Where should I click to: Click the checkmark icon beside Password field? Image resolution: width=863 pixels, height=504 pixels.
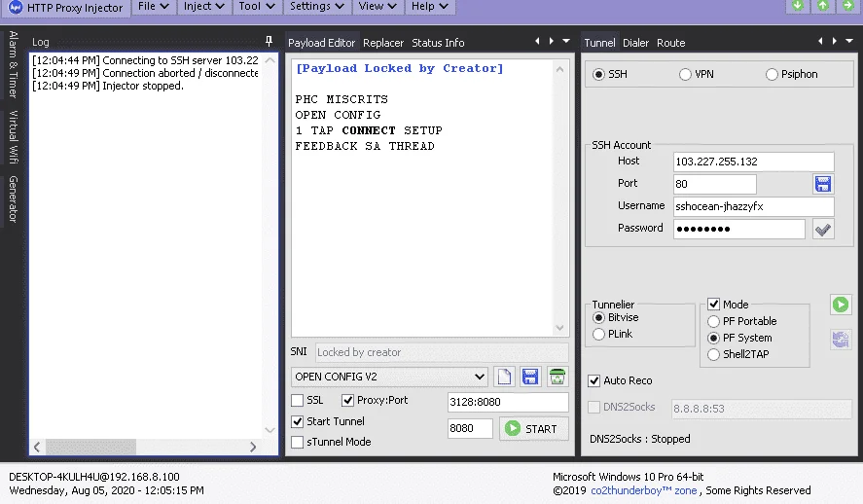click(x=823, y=230)
